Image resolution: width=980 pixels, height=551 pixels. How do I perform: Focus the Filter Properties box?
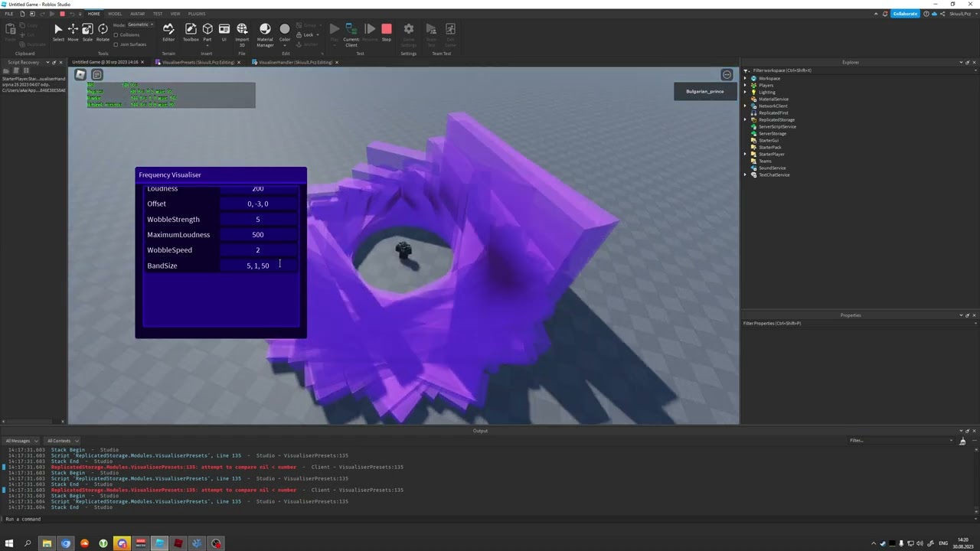pyautogui.click(x=859, y=323)
